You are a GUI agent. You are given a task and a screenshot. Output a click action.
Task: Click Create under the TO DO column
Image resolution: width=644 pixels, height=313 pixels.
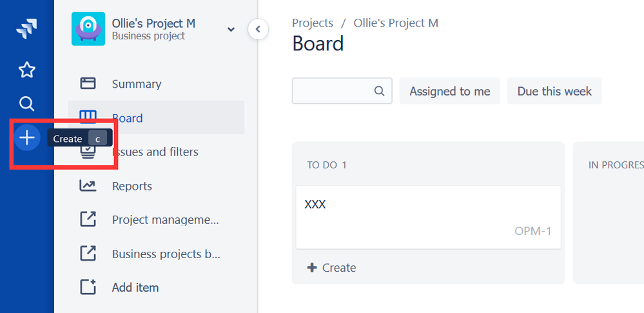pos(331,268)
